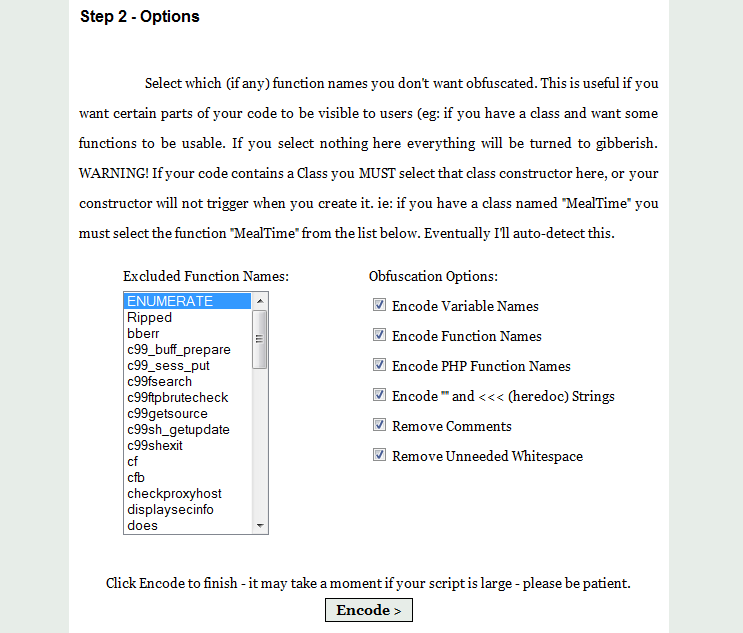Toggle Remove Unneeded Whitespace checkbox
743x633 pixels.
[x=379, y=455]
